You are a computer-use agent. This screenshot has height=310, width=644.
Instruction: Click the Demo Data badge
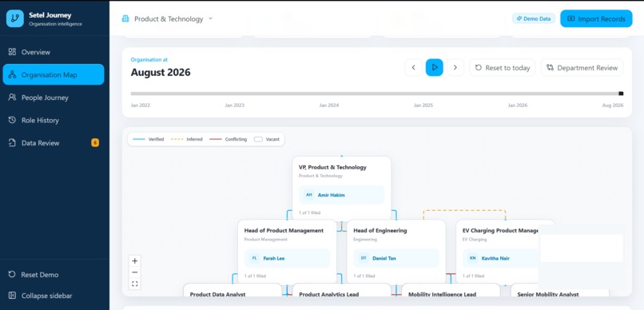(x=534, y=18)
